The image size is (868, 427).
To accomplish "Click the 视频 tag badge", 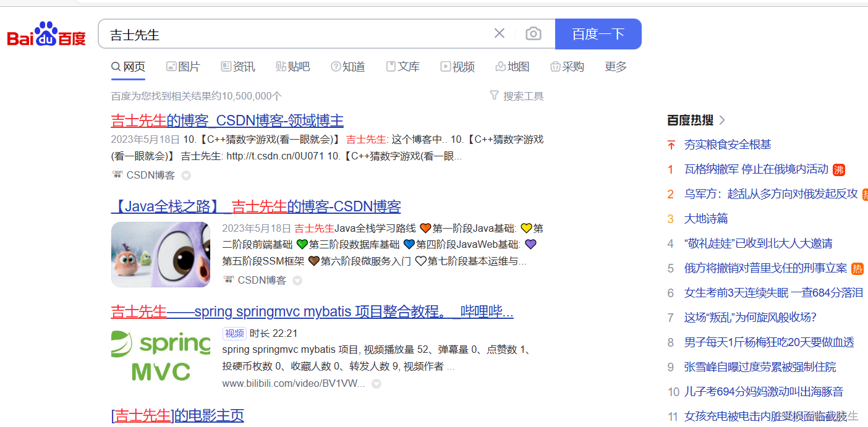I will coord(234,334).
